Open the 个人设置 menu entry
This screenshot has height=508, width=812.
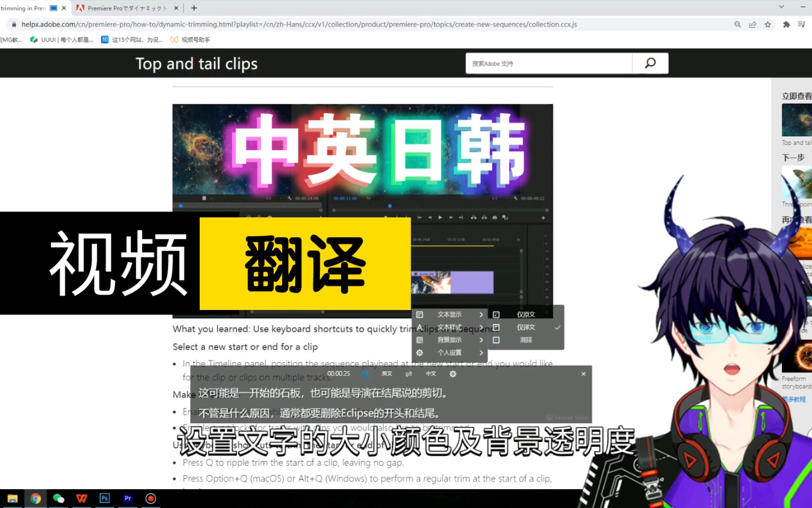[450, 353]
